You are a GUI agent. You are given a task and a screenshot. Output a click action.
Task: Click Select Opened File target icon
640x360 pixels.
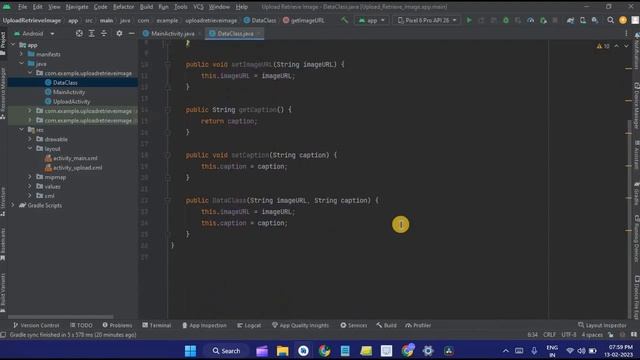point(79,33)
